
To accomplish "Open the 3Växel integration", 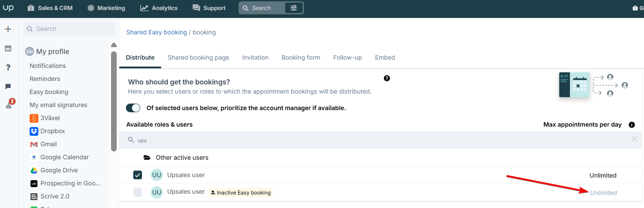I will [x=45, y=118].
